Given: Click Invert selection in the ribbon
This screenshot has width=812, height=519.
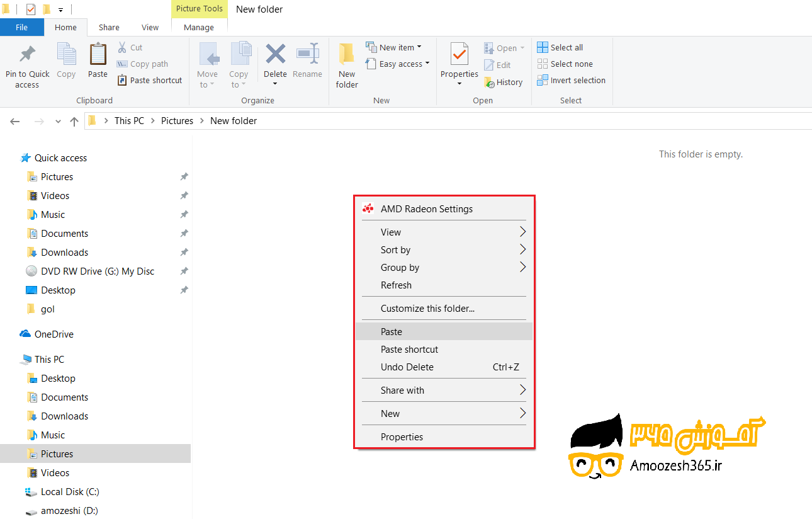Looking at the screenshot, I should tap(571, 81).
